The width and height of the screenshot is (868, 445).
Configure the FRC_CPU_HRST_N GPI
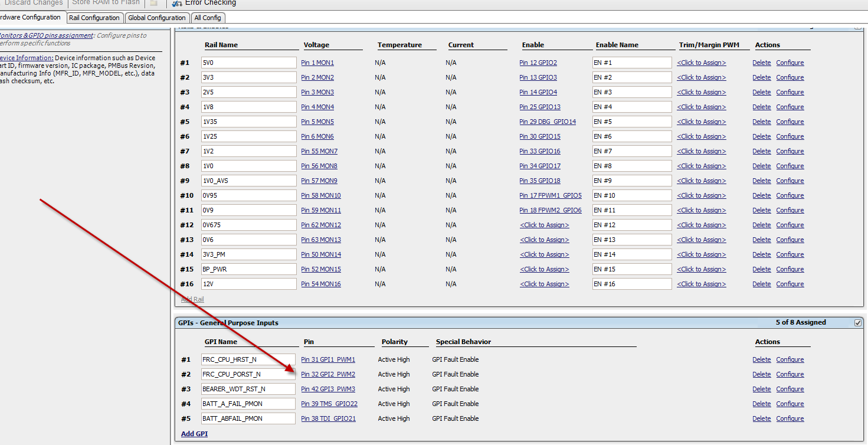tap(790, 359)
